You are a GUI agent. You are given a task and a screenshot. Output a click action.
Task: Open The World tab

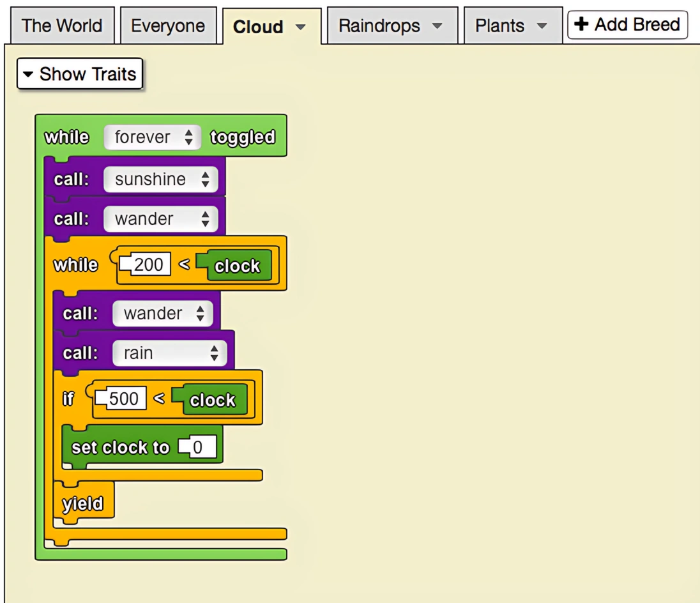[x=61, y=25]
